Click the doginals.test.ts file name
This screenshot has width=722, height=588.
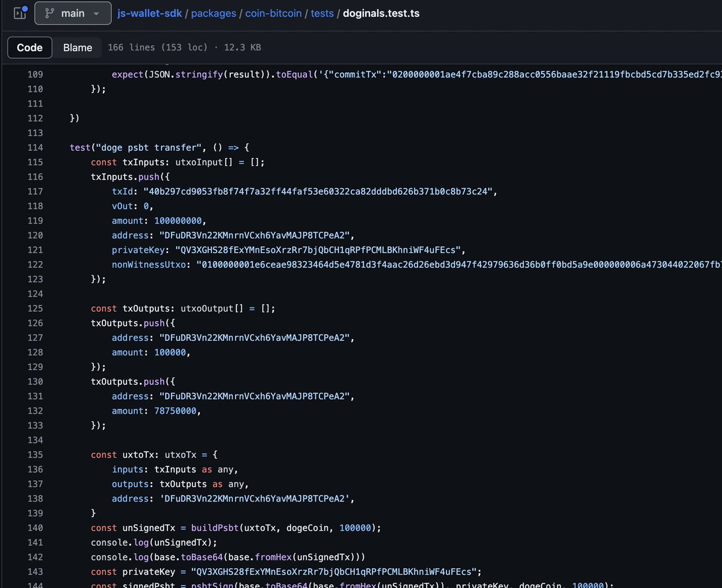(x=381, y=13)
